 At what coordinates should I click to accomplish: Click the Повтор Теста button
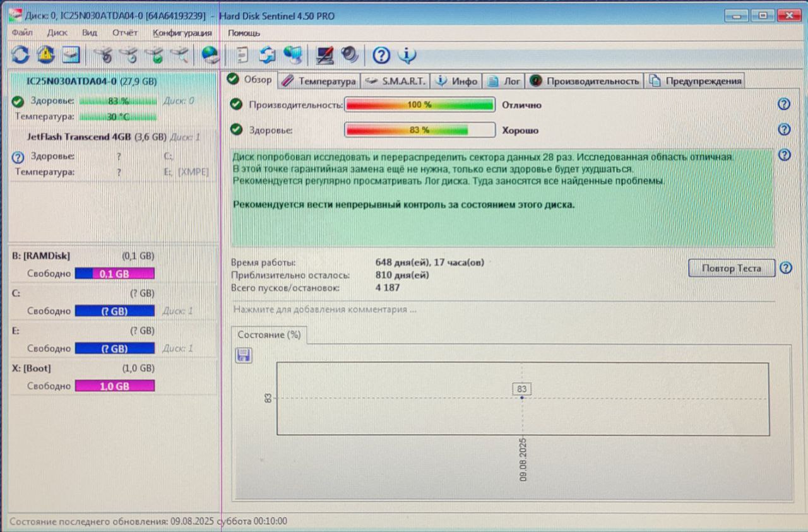732,268
